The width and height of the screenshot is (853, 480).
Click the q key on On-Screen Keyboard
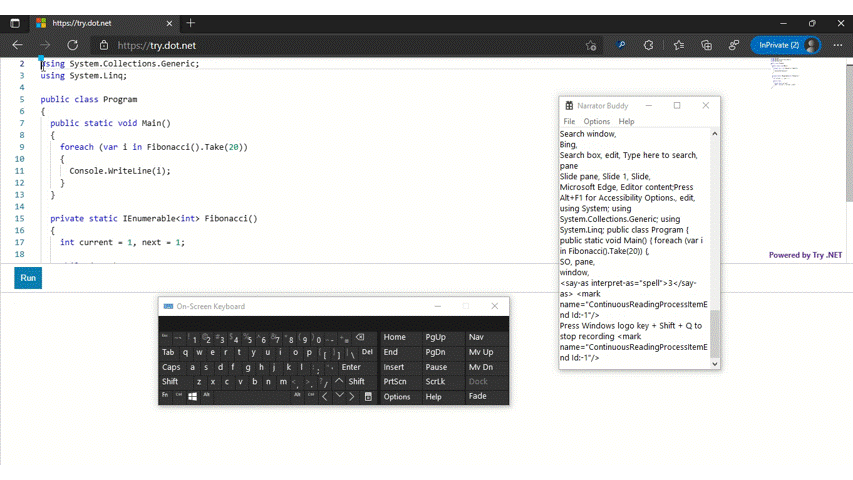pyautogui.click(x=186, y=352)
